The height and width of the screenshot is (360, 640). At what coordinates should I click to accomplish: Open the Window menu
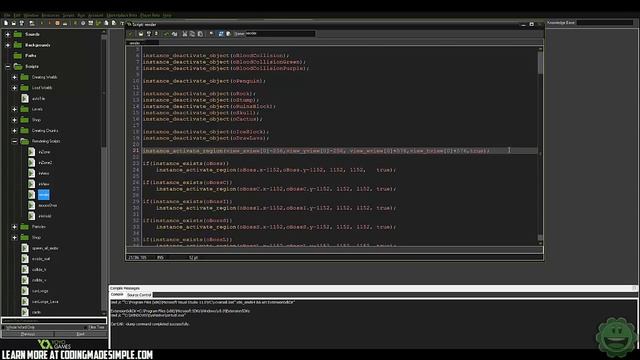coord(31,15)
